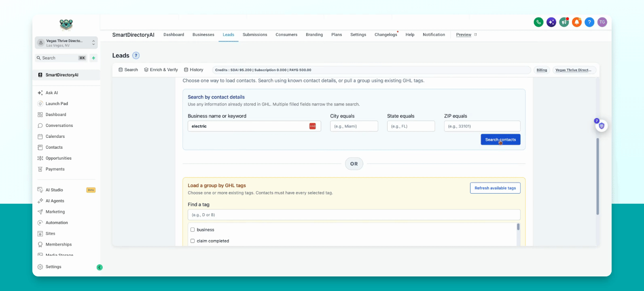The image size is (644, 291).
Task: Focus the State equals input field
Action: pyautogui.click(x=411, y=126)
